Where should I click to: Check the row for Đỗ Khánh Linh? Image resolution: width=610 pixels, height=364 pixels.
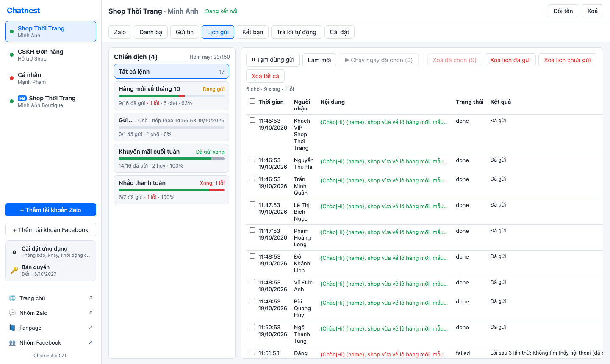pos(252,256)
